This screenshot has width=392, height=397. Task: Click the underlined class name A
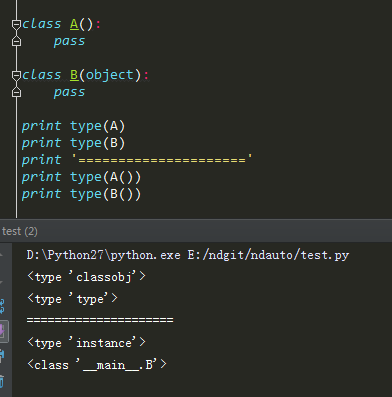[x=74, y=24]
